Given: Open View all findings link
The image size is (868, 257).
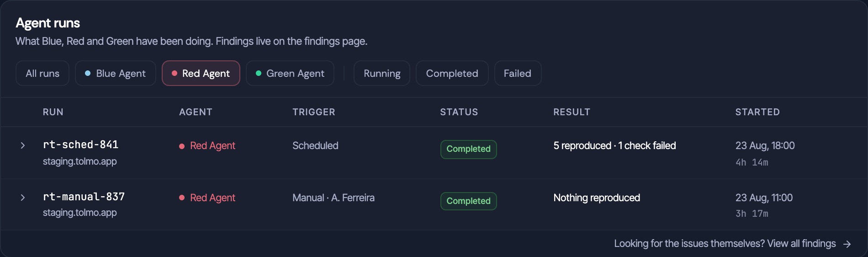Looking at the screenshot, I should tap(801, 244).
